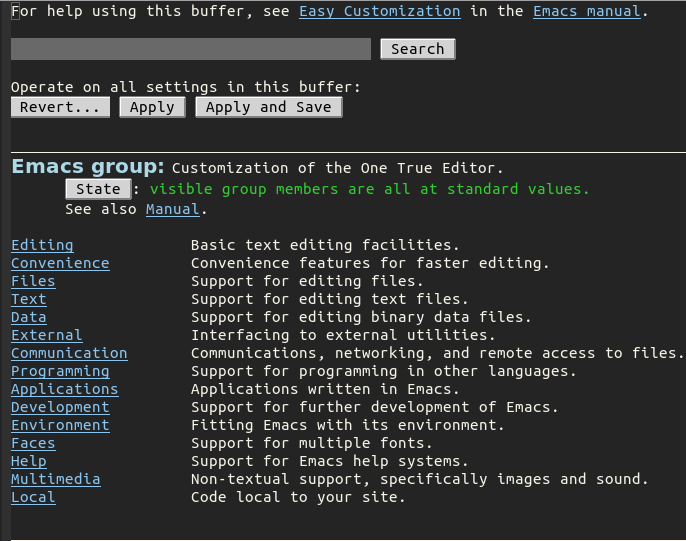Click 'Code local to your site.' description
686x541 pixels.
pos(298,497)
